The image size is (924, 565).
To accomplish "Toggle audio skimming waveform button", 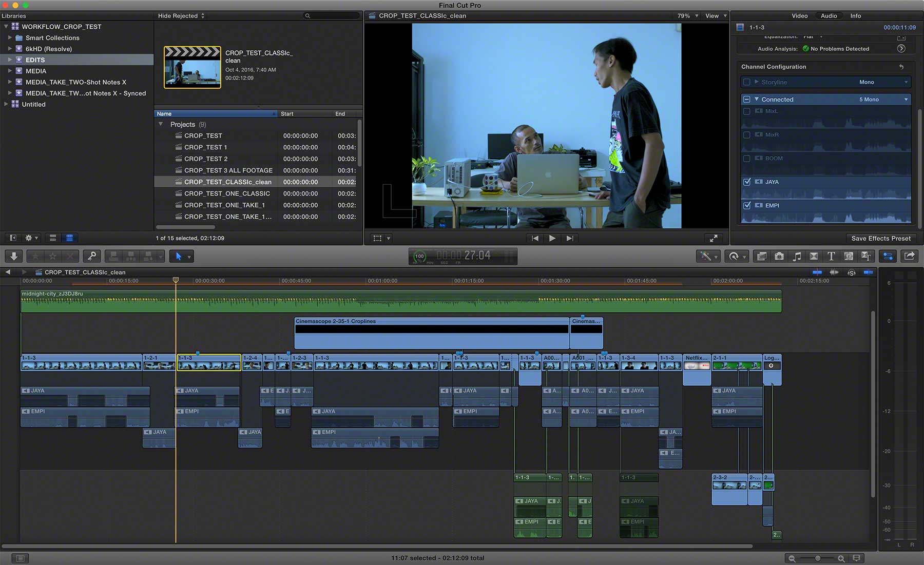I will tap(834, 272).
